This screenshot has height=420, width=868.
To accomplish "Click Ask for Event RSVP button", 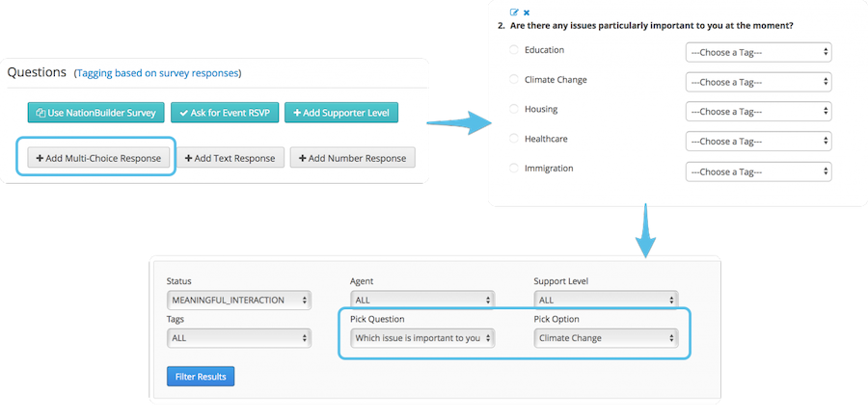I will pos(225,113).
